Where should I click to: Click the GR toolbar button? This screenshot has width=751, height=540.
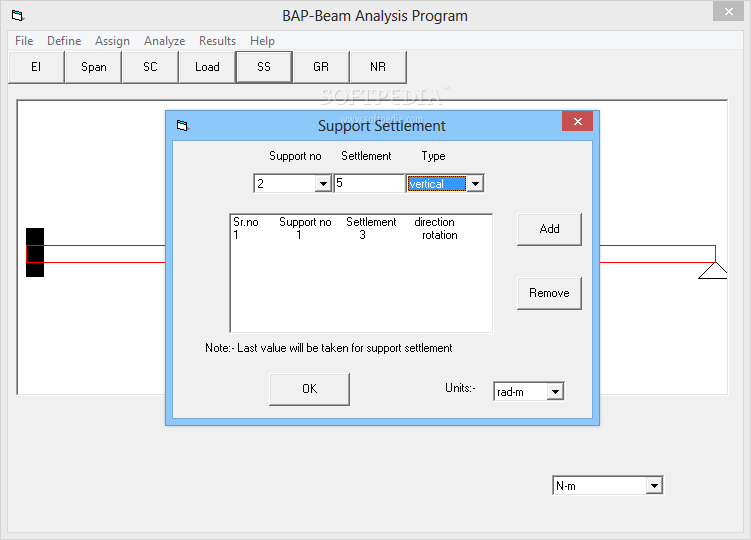[321, 67]
